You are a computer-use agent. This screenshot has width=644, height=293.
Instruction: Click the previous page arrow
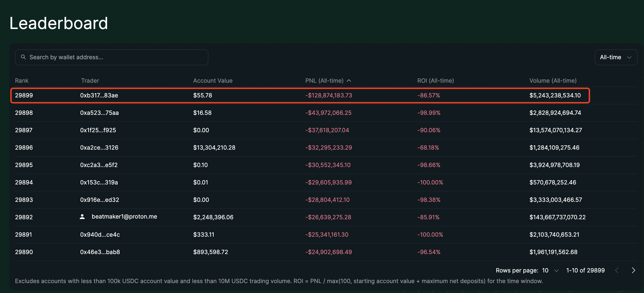[617, 270]
